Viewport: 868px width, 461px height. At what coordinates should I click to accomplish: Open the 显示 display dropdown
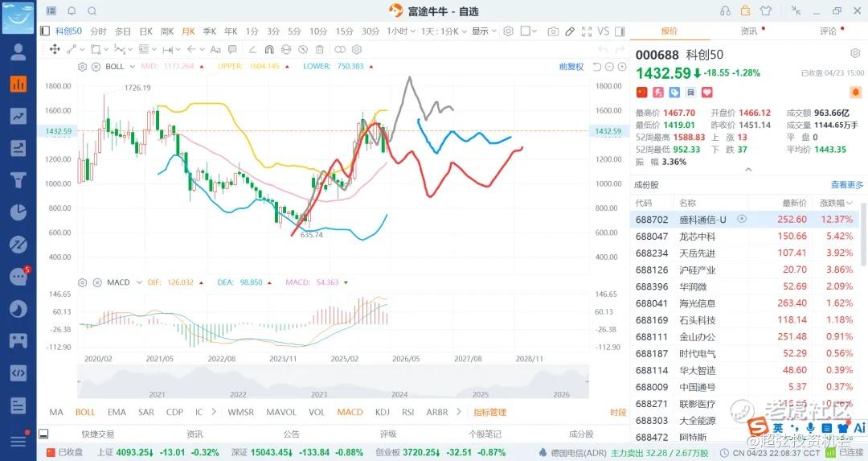point(483,31)
